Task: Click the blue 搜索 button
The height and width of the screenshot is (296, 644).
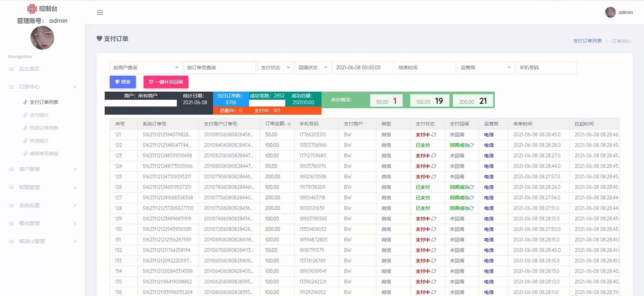Action: 123,82
